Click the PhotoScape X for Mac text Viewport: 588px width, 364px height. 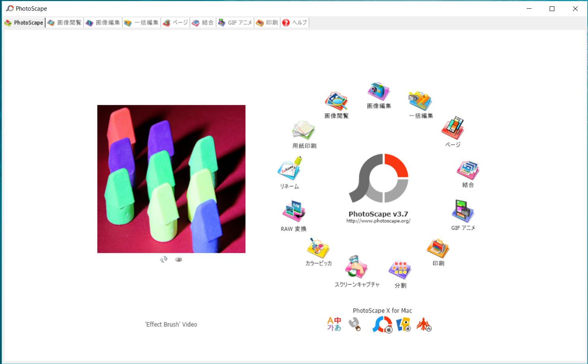pos(382,311)
